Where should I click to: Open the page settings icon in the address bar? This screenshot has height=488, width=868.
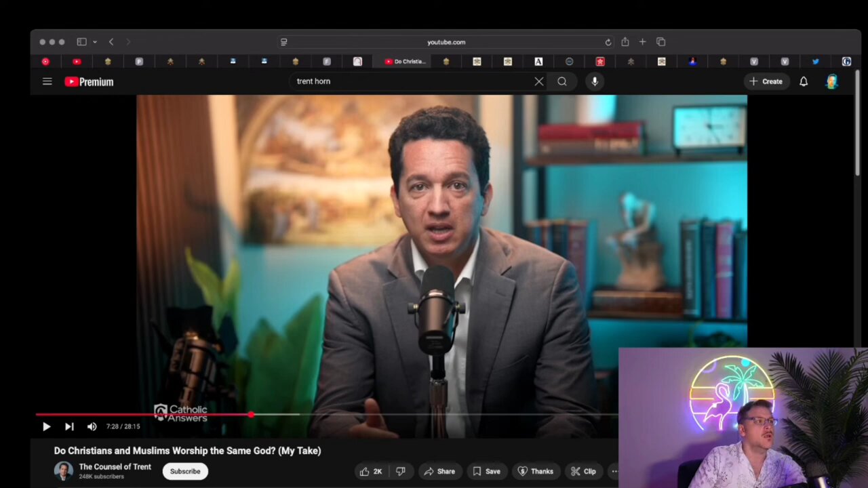coord(283,42)
